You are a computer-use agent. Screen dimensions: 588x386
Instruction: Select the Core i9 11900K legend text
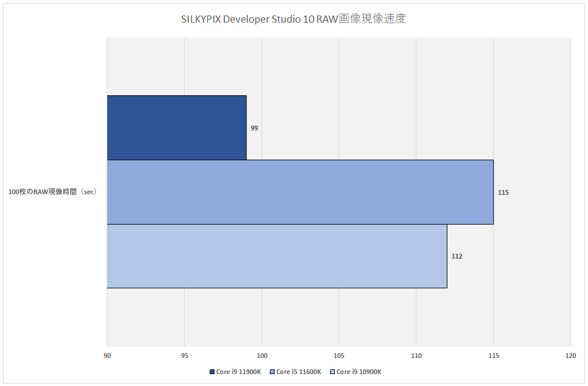click(238, 372)
